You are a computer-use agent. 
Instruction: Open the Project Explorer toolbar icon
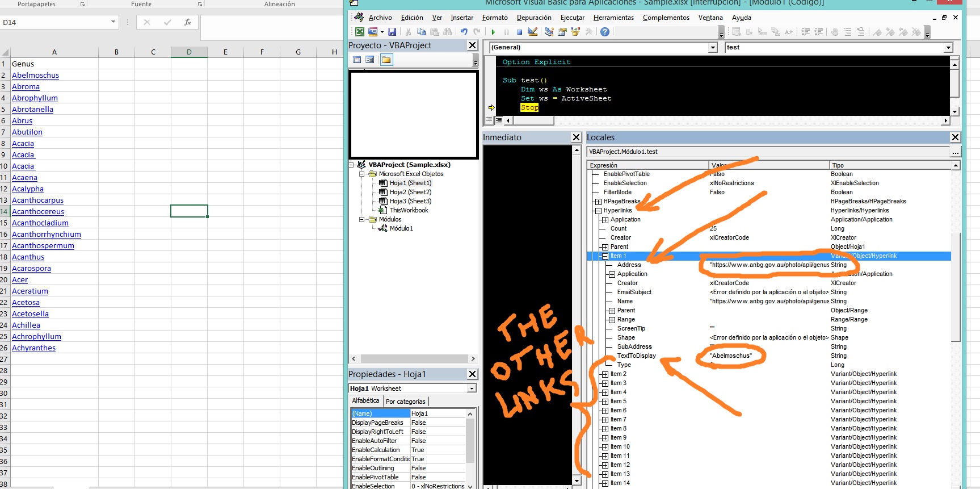pyautogui.click(x=549, y=32)
